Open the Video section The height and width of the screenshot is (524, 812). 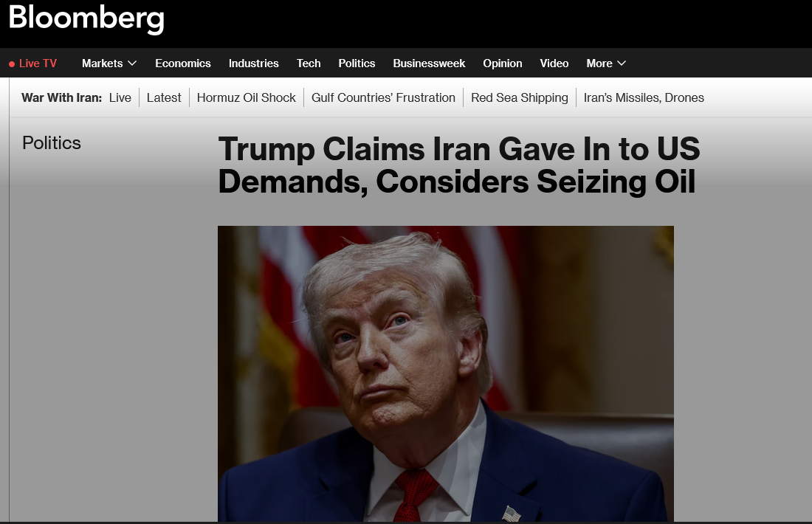pyautogui.click(x=554, y=63)
